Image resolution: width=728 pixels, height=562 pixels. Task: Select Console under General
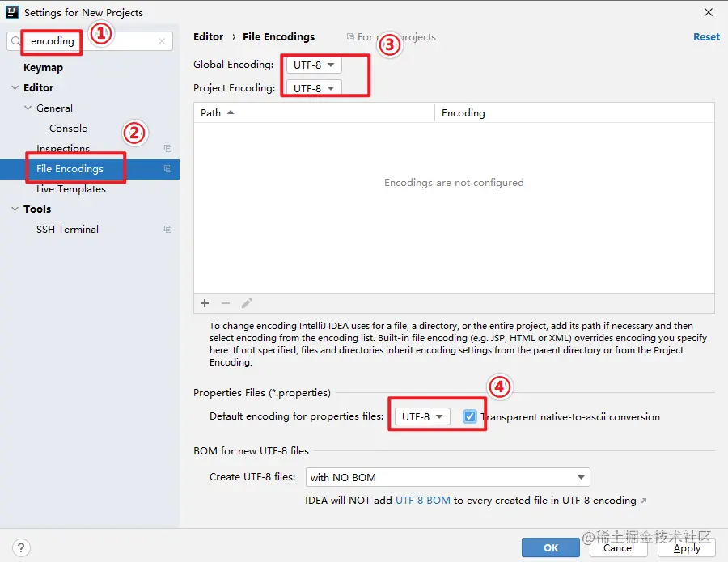(x=68, y=129)
